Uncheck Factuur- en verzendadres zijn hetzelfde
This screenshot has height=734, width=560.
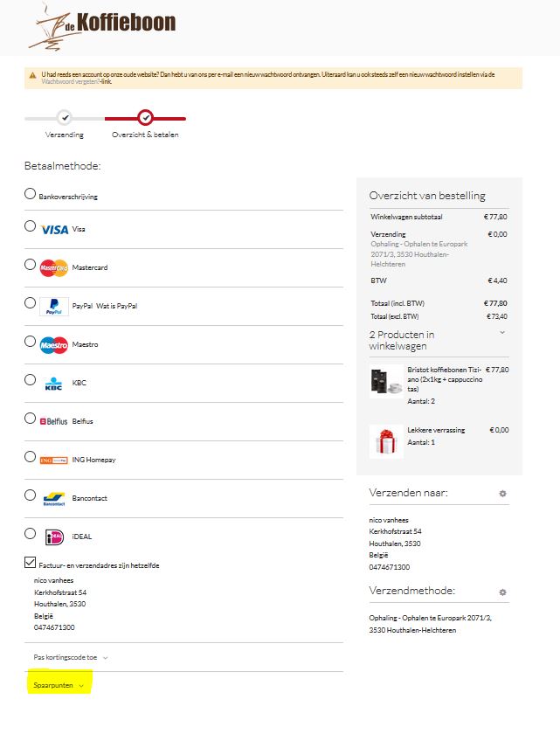(x=31, y=563)
